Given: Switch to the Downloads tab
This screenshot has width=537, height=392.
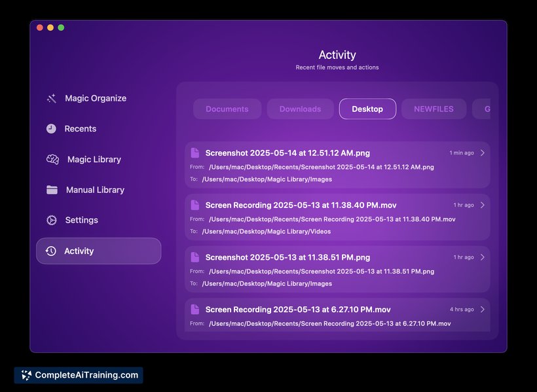Looking at the screenshot, I should (301, 109).
